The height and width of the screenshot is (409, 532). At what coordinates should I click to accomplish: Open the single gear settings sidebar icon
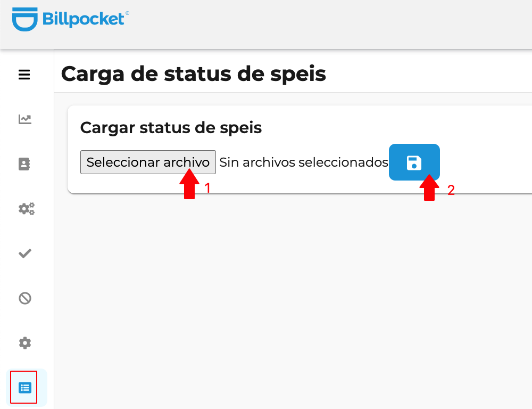click(x=25, y=343)
